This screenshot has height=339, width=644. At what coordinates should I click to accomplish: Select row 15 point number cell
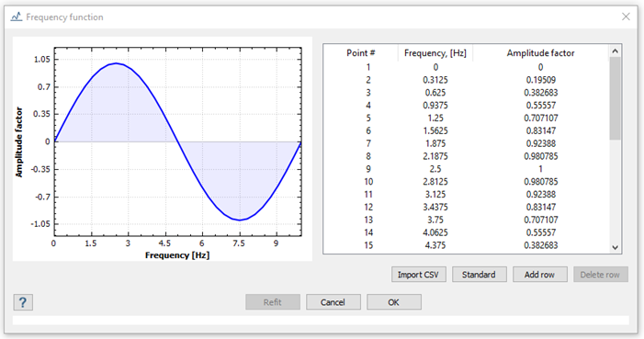coord(368,245)
